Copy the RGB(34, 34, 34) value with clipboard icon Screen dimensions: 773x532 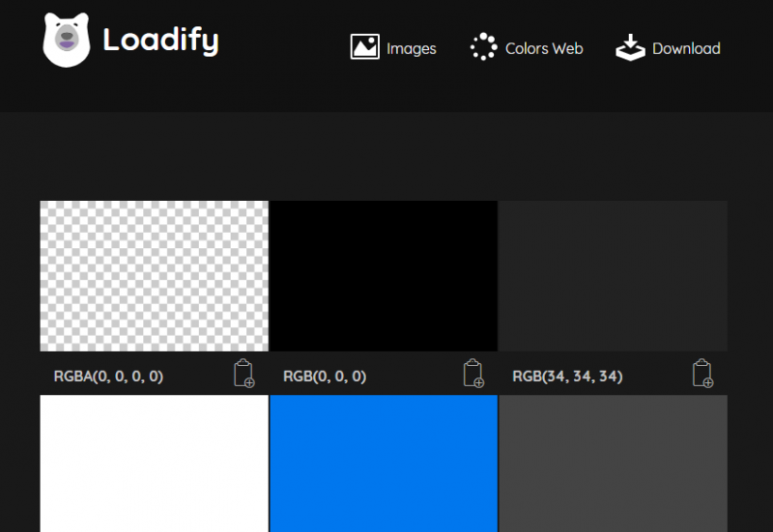703,374
